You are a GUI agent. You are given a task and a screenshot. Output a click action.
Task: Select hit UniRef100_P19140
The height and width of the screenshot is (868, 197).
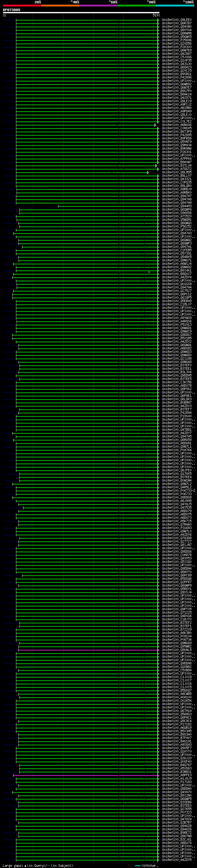coord(177,416)
